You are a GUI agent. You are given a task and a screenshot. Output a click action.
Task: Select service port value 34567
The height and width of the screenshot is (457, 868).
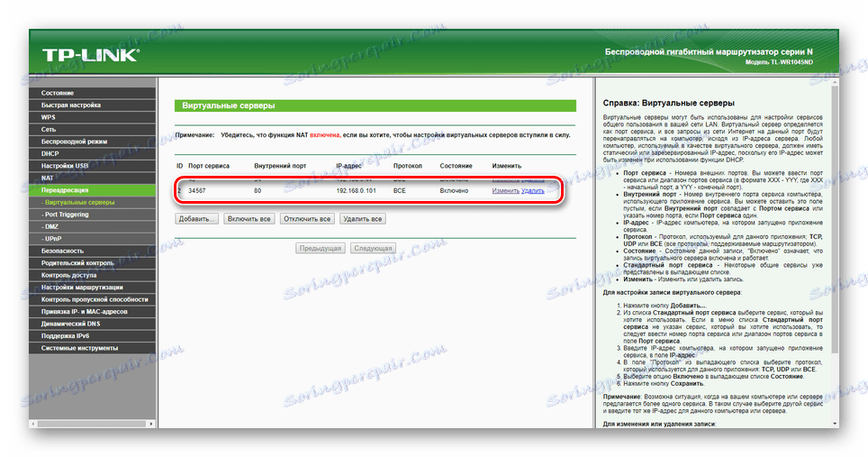(x=197, y=190)
